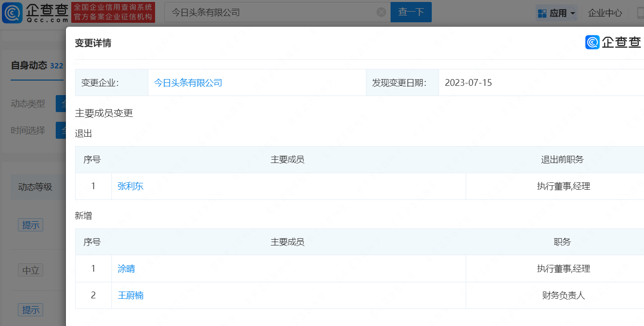Click the mobile device icon at the top right
644x326 pixels.
coord(640,13)
